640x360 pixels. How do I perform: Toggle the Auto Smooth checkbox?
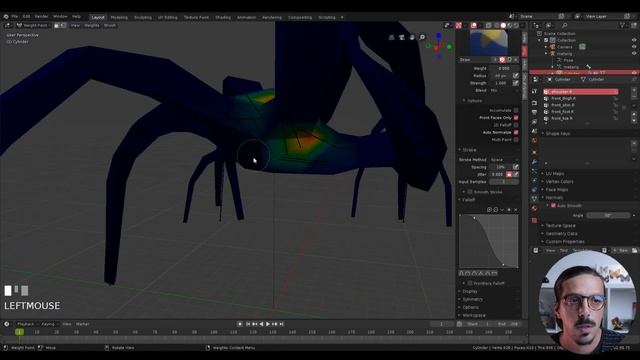[553, 206]
